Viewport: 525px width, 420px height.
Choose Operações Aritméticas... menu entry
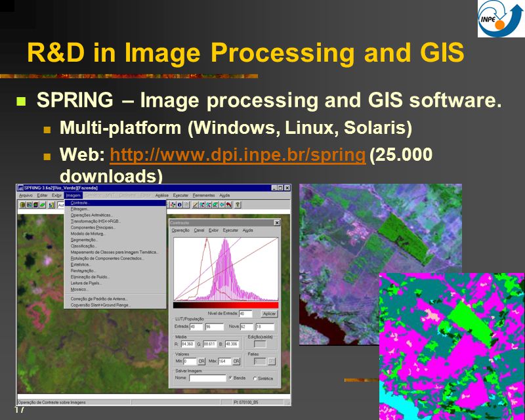click(x=115, y=215)
